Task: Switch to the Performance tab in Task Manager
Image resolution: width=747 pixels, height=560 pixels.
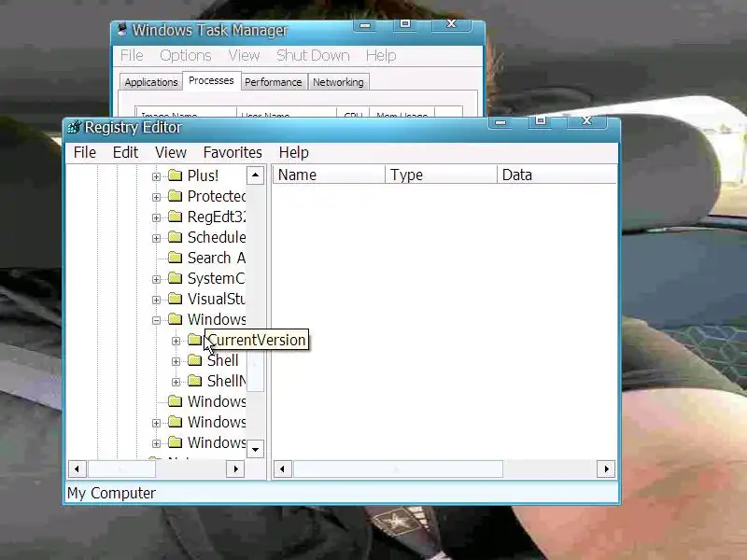Action: click(273, 82)
